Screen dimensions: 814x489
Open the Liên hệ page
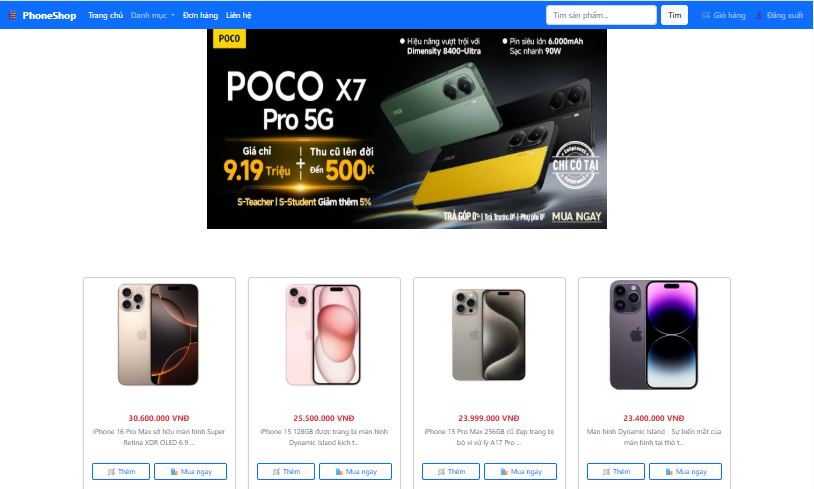[x=239, y=16]
